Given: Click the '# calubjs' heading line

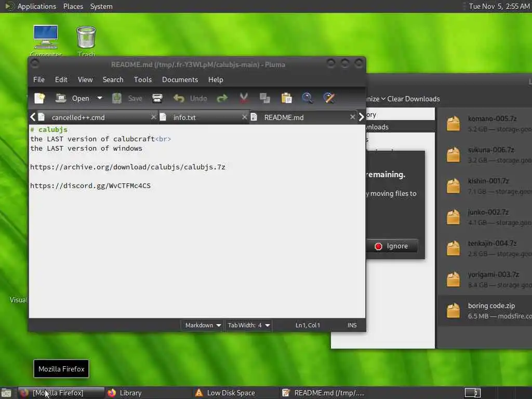Looking at the screenshot, I should [49, 129].
